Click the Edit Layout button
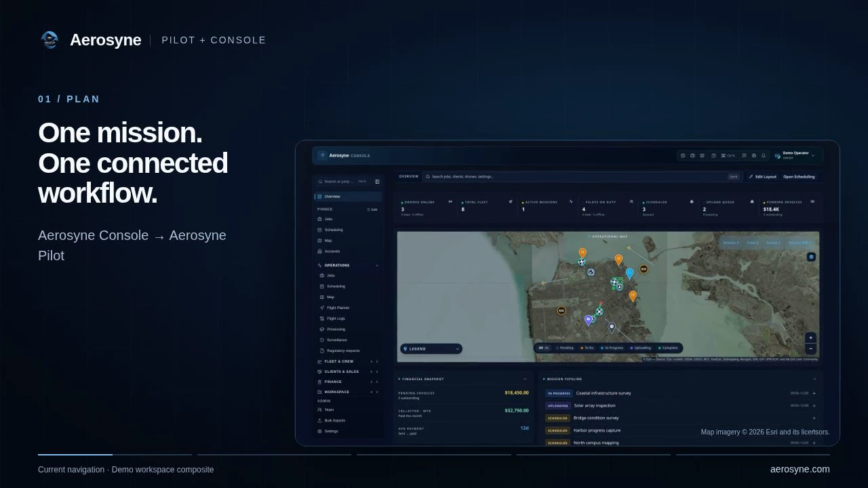 point(763,177)
